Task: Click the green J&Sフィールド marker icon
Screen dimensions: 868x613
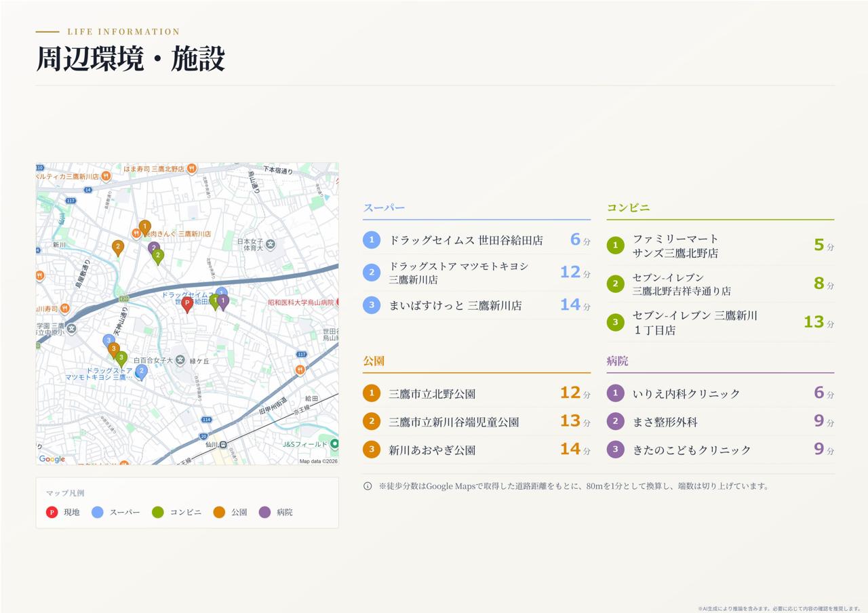Action: 334,444
